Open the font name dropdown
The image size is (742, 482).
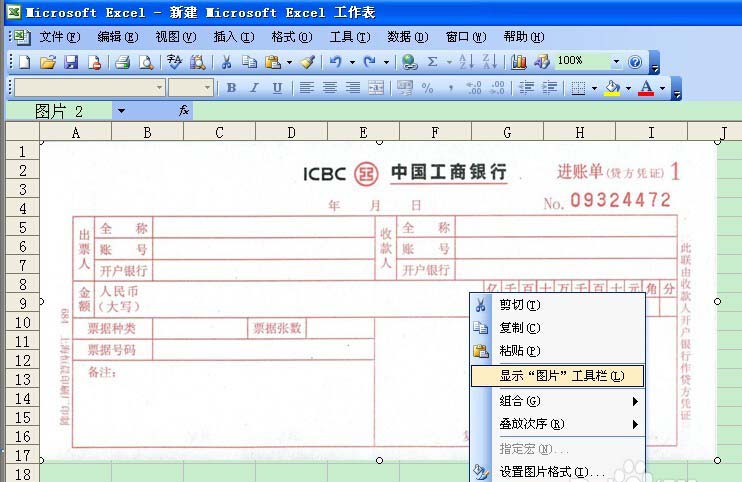click(x=159, y=88)
